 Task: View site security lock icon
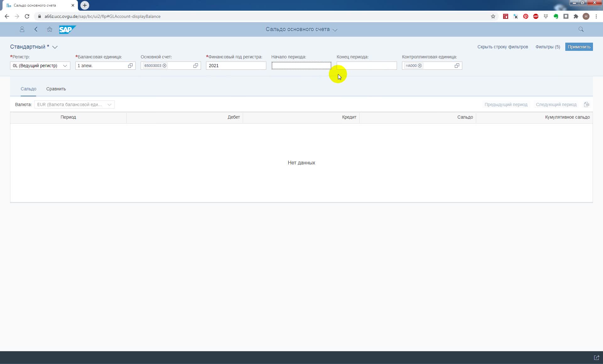pyautogui.click(x=40, y=16)
